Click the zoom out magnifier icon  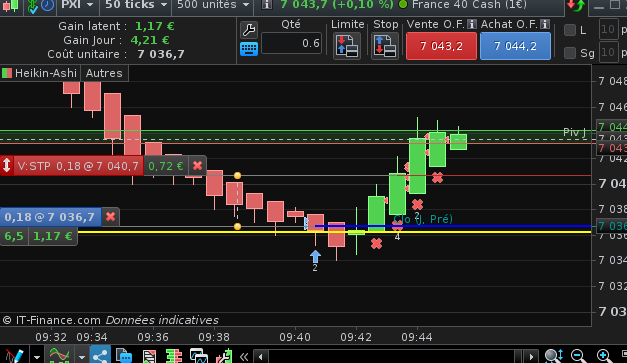[x=578, y=355]
